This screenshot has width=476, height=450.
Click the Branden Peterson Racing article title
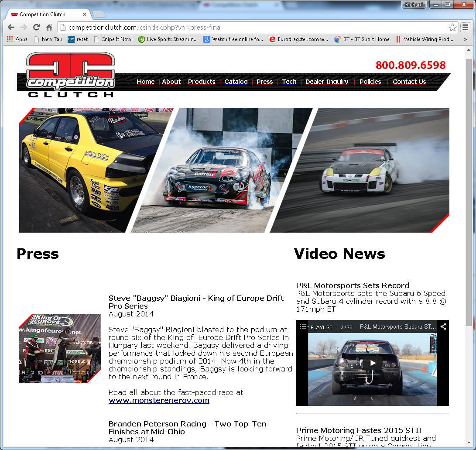(187, 428)
